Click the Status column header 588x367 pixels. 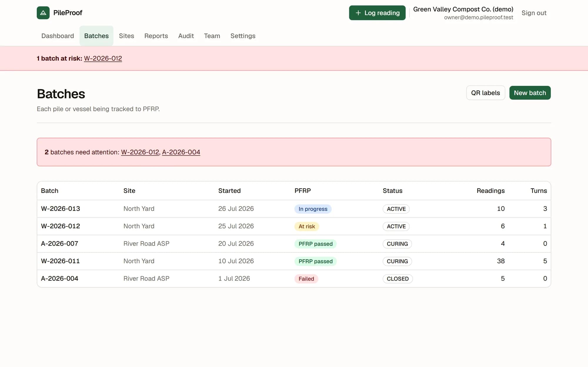[392, 191]
